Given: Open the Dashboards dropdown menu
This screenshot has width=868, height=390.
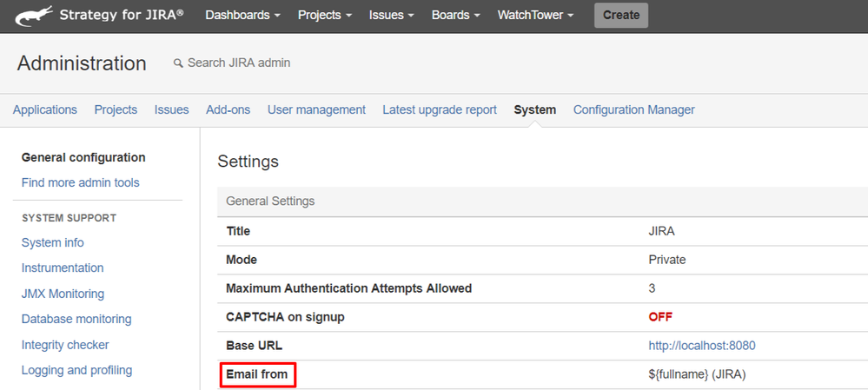Looking at the screenshot, I should (242, 16).
